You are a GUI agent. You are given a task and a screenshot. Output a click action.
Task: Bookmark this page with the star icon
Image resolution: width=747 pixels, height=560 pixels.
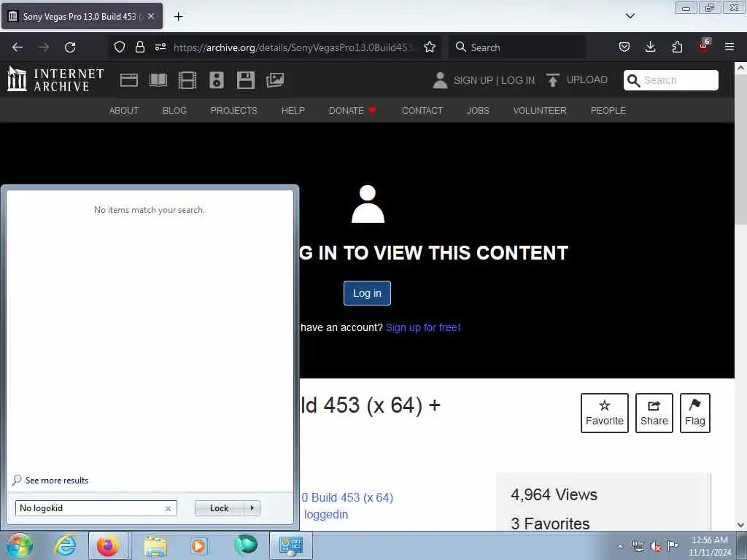pos(430,47)
